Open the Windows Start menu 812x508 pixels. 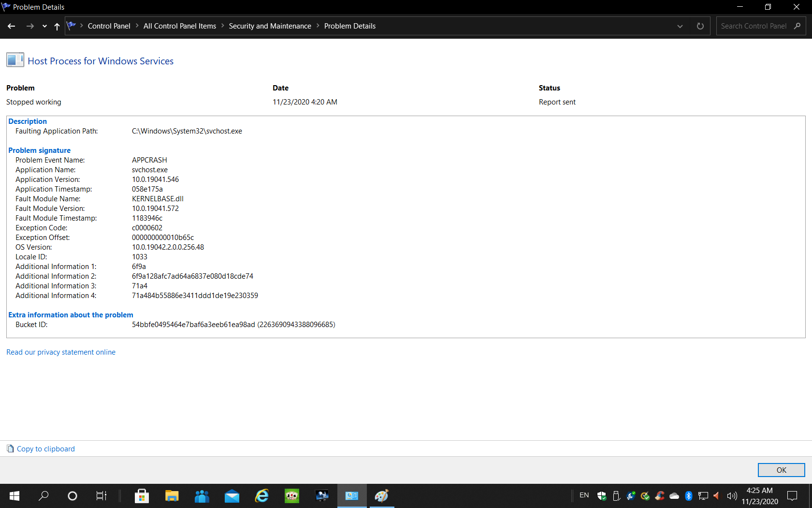click(x=14, y=496)
